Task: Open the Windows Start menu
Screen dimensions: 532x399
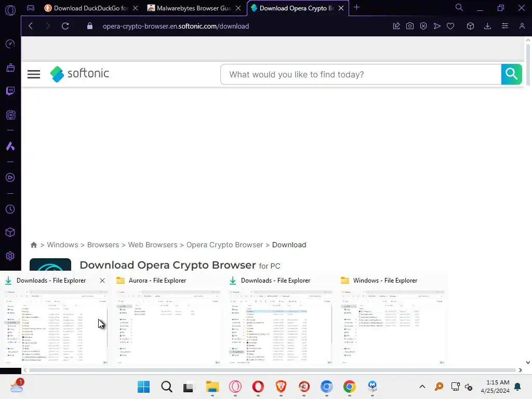Action: (x=143, y=387)
